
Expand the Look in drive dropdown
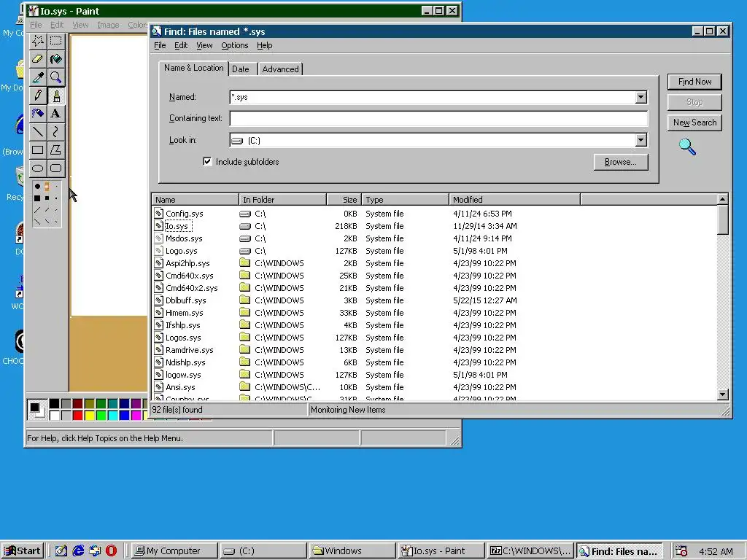click(640, 140)
